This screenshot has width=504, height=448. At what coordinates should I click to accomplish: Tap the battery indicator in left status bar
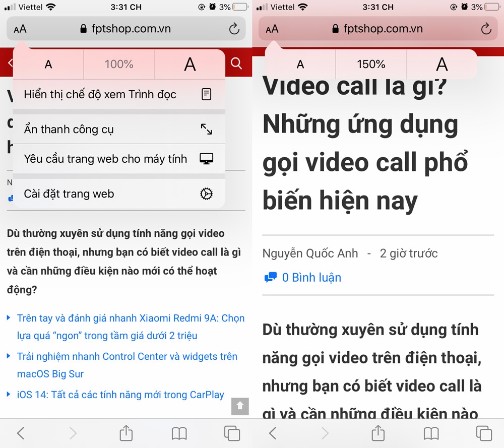(240, 7)
